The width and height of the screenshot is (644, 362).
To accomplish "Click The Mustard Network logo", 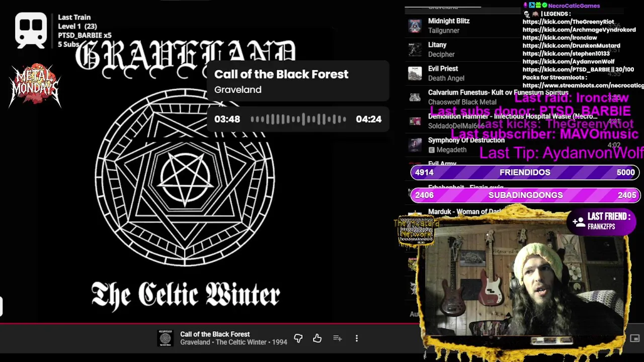I will (416, 230).
